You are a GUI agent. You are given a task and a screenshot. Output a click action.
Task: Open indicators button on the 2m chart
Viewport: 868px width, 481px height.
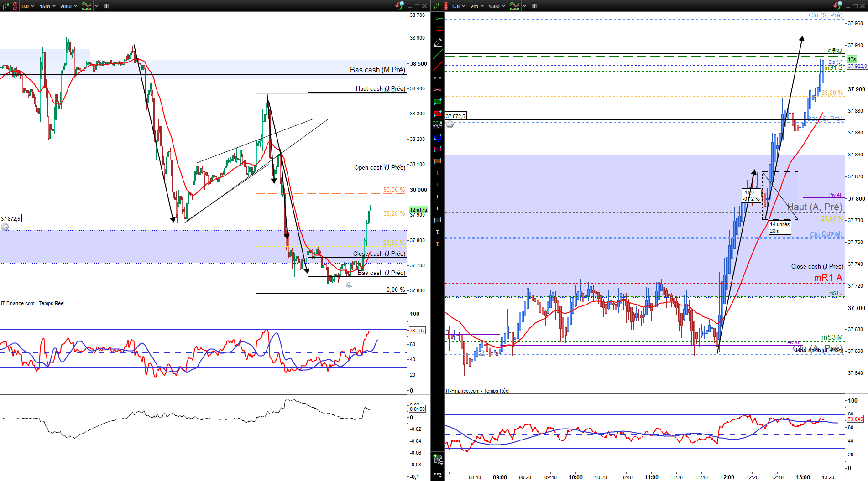[514, 6]
